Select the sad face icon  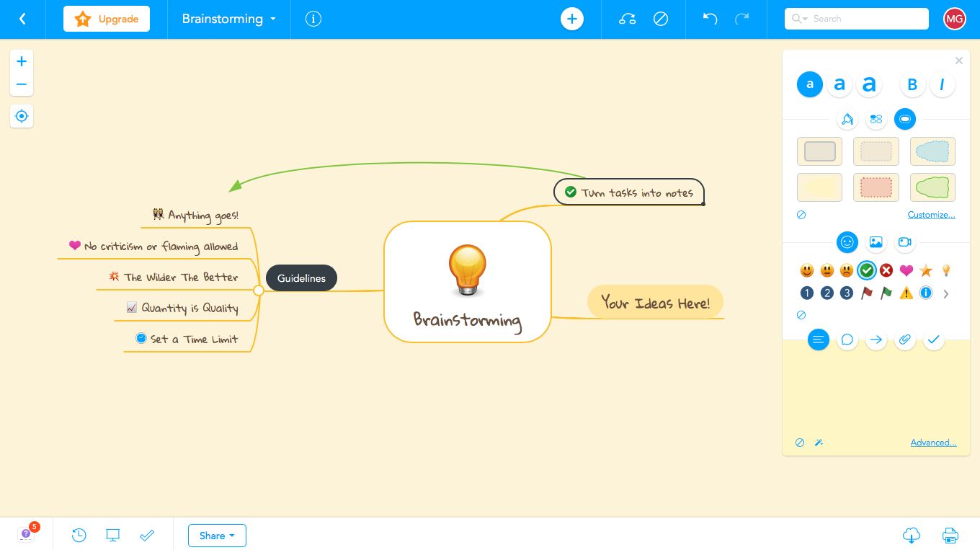(x=847, y=270)
